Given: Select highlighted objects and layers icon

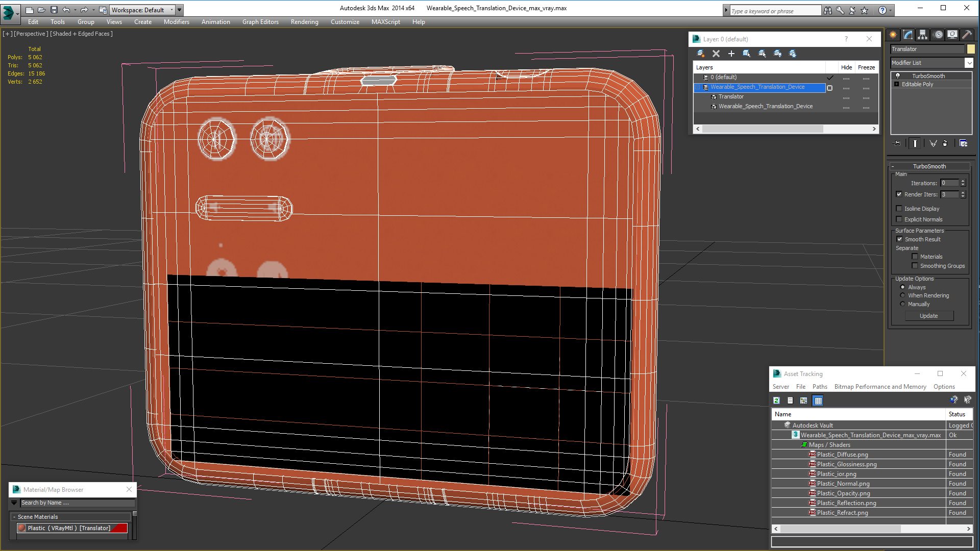Looking at the screenshot, I should (x=747, y=54).
